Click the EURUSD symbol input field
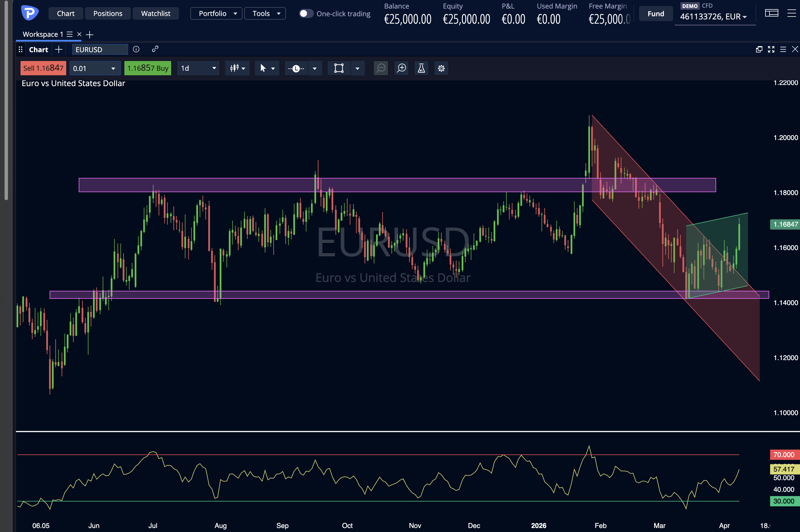Screen dimensions: 800x532 click(x=100, y=50)
